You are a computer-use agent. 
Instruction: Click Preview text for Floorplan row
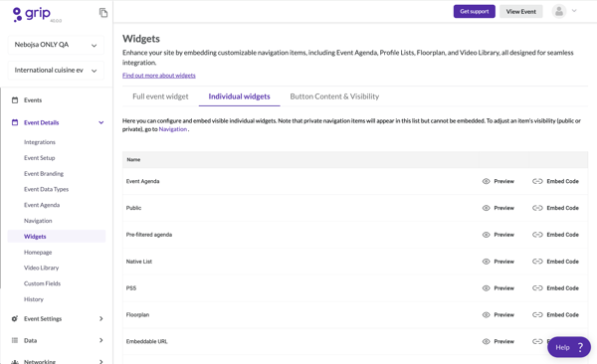(503, 315)
